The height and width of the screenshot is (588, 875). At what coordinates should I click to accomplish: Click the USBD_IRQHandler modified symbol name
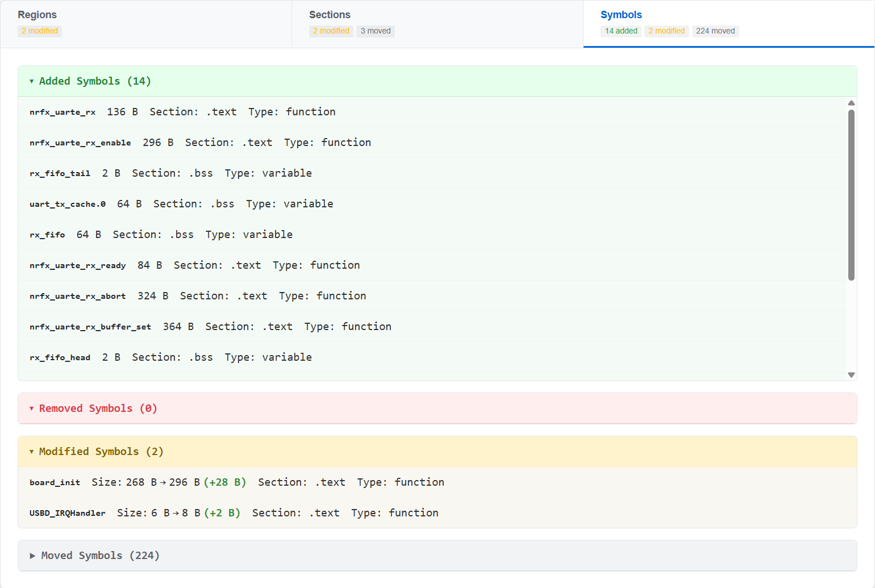point(68,513)
